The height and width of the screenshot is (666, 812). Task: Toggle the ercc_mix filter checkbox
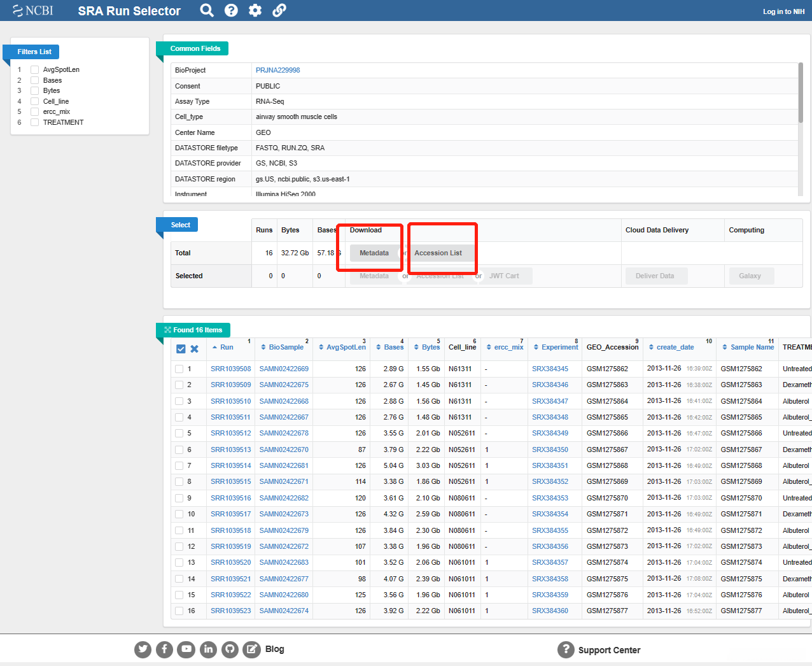[35, 111]
